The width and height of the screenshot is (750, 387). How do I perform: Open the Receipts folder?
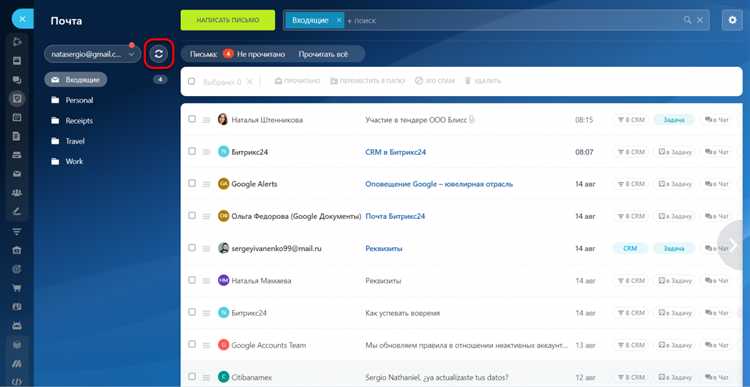(x=72, y=121)
